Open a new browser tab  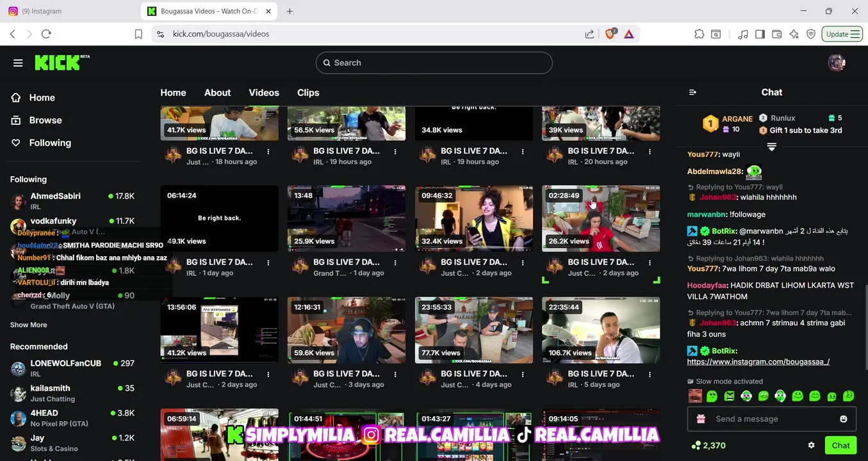click(290, 11)
